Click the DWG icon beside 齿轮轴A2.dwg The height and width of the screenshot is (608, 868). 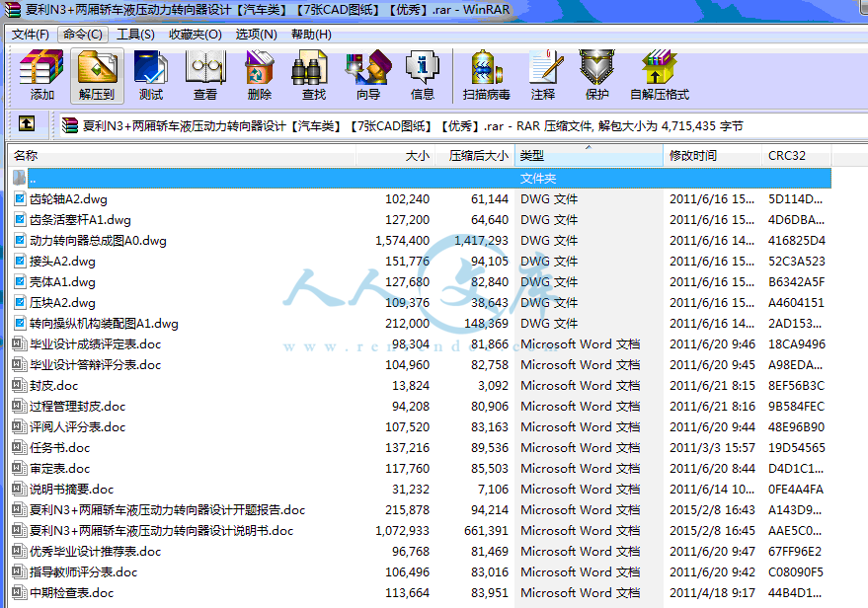click(20, 198)
